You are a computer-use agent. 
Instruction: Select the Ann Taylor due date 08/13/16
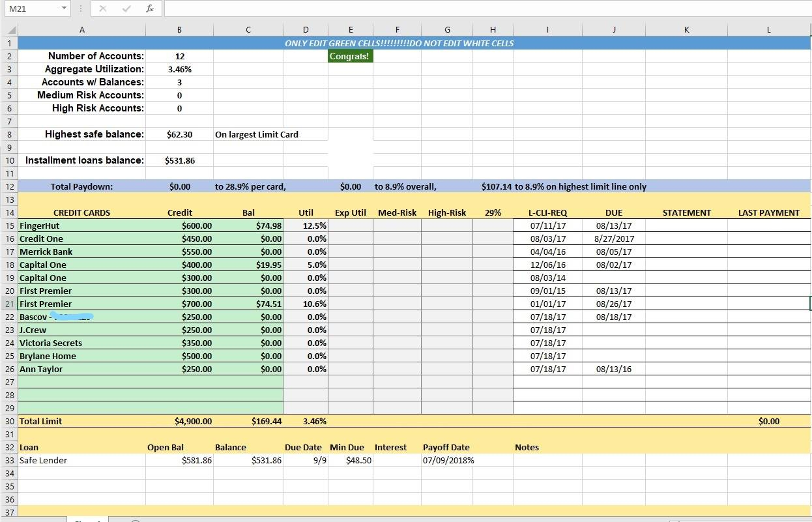click(x=613, y=369)
